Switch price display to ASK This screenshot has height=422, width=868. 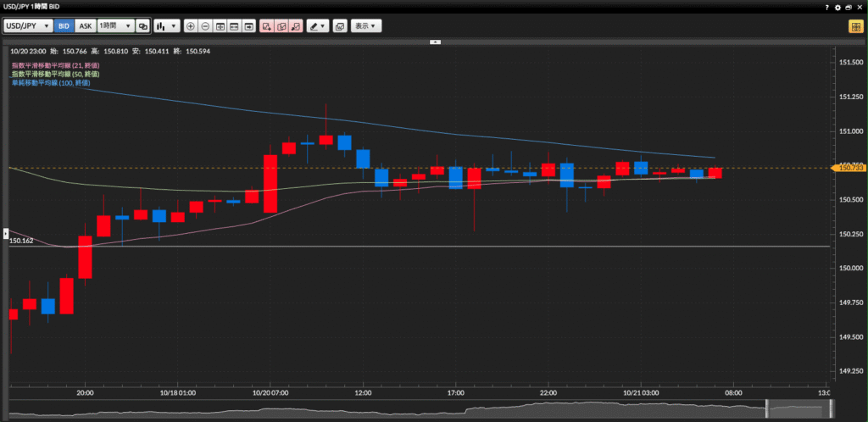(x=86, y=26)
